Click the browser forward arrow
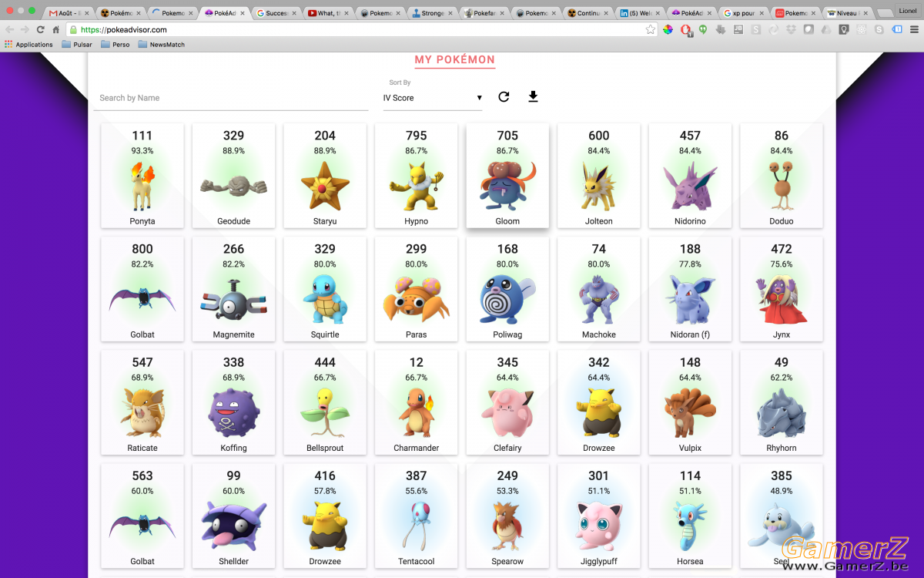924x578 pixels. (25, 29)
